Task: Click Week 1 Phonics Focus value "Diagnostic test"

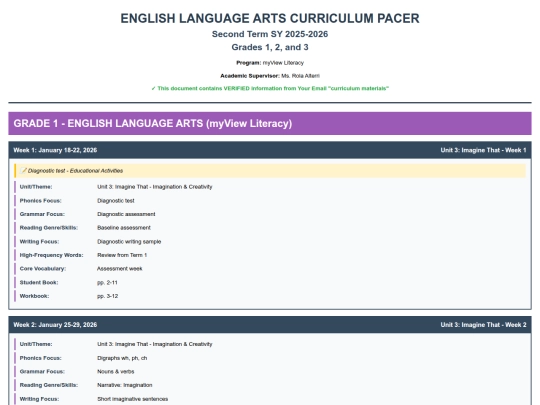Action: pyautogui.click(x=116, y=200)
